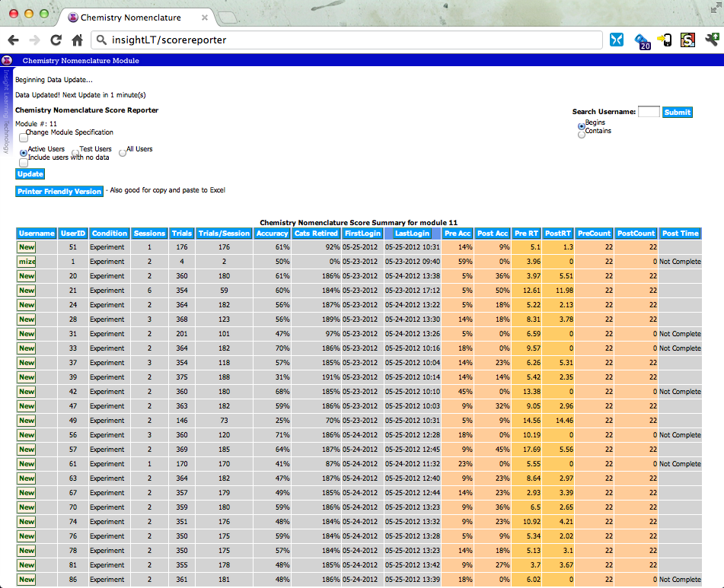
Task: Reload the page with the refresh icon
Action: 56,40
